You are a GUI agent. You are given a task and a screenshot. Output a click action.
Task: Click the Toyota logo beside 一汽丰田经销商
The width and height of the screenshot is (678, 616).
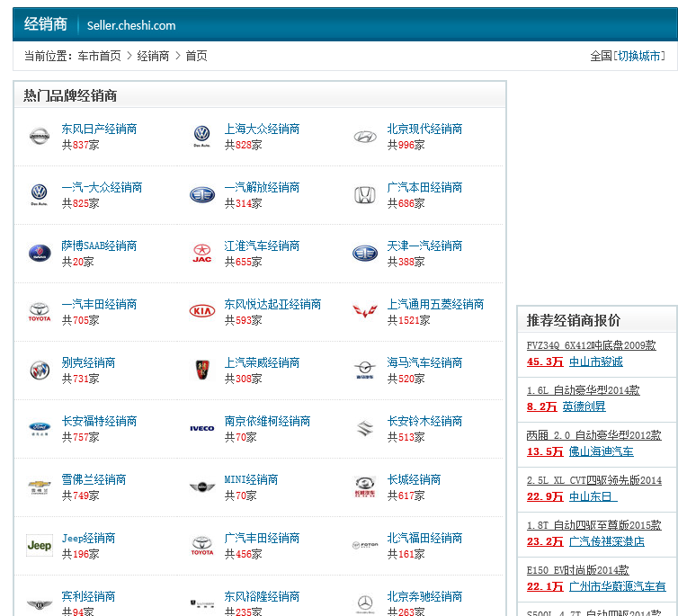pos(40,312)
